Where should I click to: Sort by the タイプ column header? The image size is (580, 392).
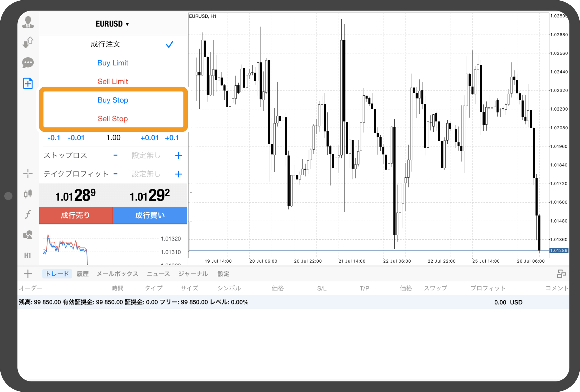tap(154, 288)
